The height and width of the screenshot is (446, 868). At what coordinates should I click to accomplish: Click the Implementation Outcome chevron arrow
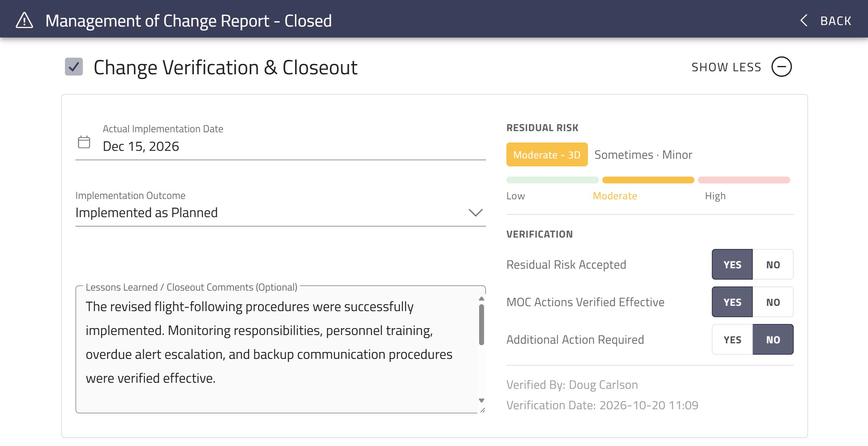point(475,213)
